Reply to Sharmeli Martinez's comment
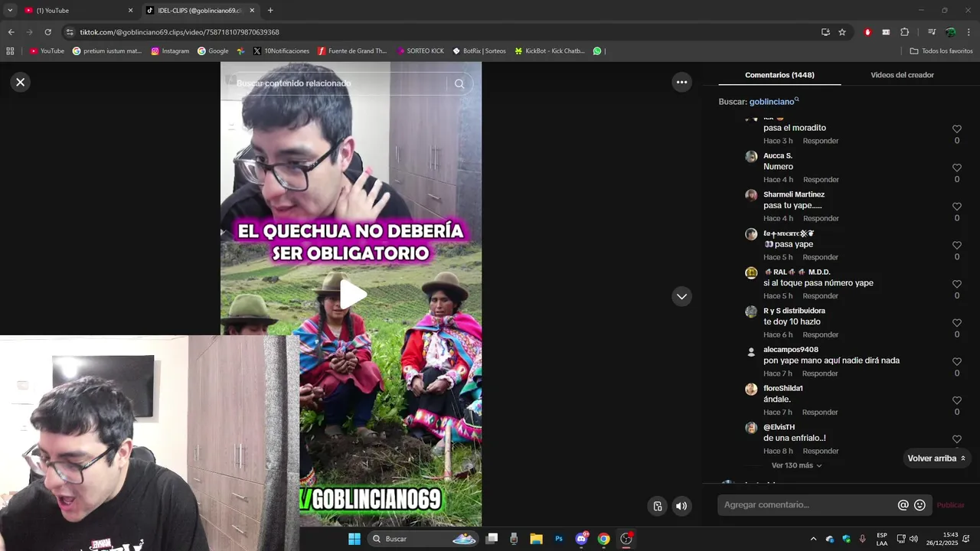The image size is (980, 551). click(x=821, y=218)
